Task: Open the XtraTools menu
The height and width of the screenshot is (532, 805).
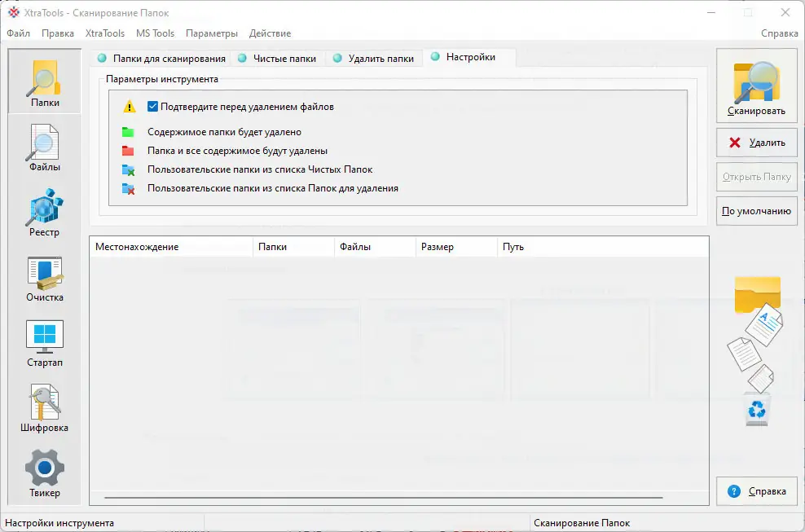Action: click(105, 33)
